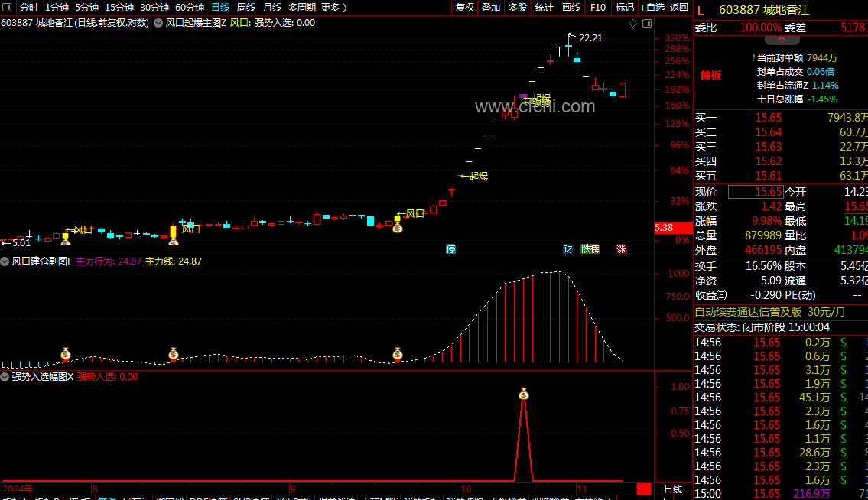
Task: Open the 停 event marker on the chart
Action: coord(450,249)
